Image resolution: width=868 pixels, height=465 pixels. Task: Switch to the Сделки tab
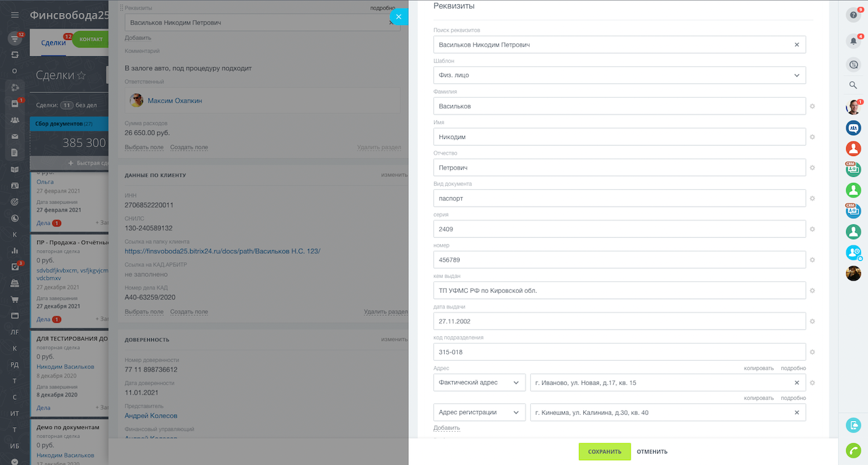click(53, 43)
